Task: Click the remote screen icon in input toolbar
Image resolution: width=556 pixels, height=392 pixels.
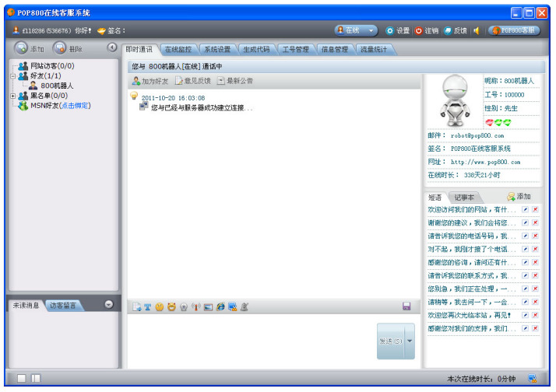Action: coord(233,307)
